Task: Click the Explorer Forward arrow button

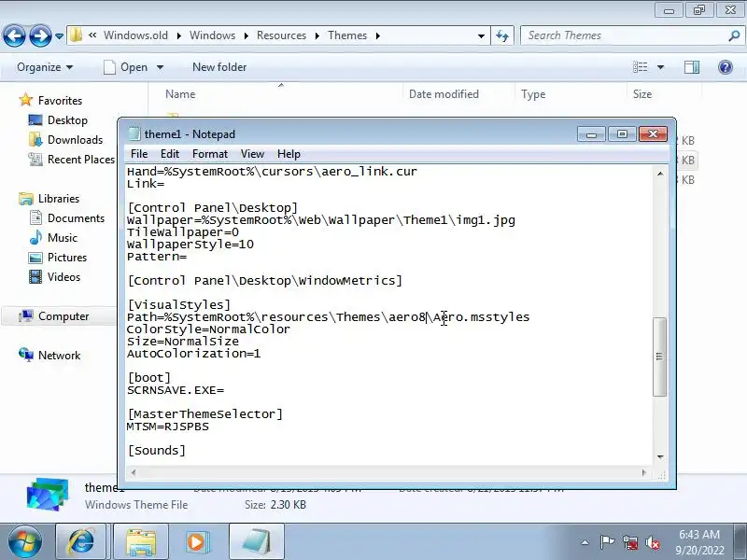Action: click(40, 35)
